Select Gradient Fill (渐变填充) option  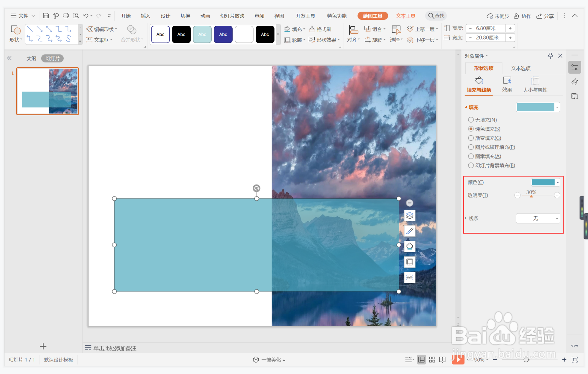point(471,138)
